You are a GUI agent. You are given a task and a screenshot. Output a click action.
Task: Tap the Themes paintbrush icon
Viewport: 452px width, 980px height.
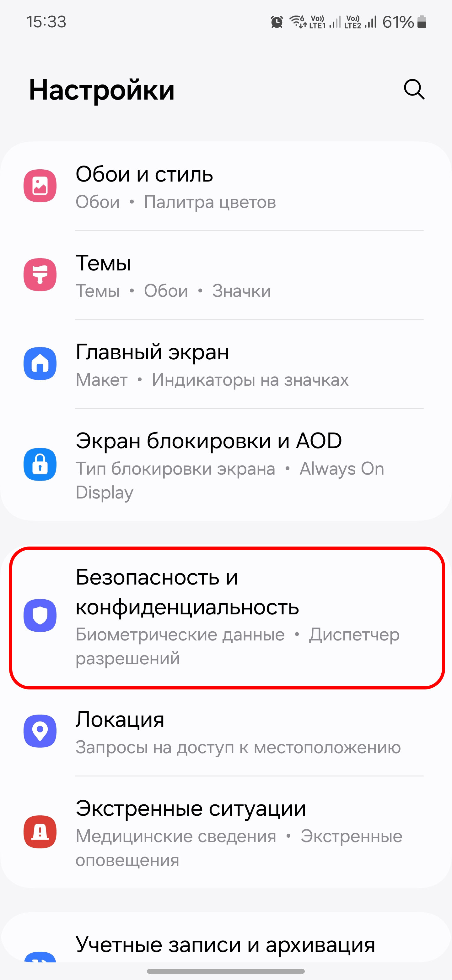[40, 275]
